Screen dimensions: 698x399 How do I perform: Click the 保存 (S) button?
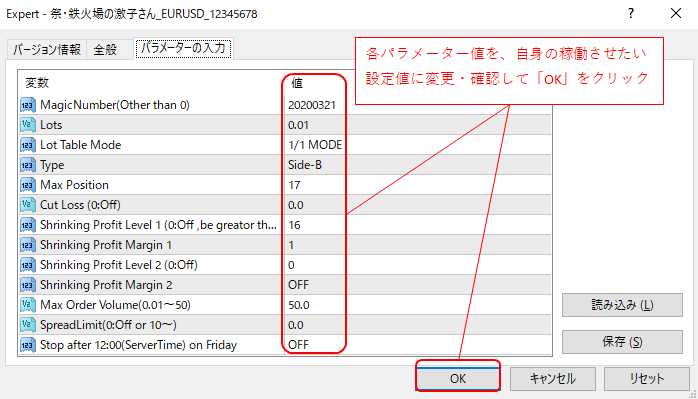[x=622, y=342]
